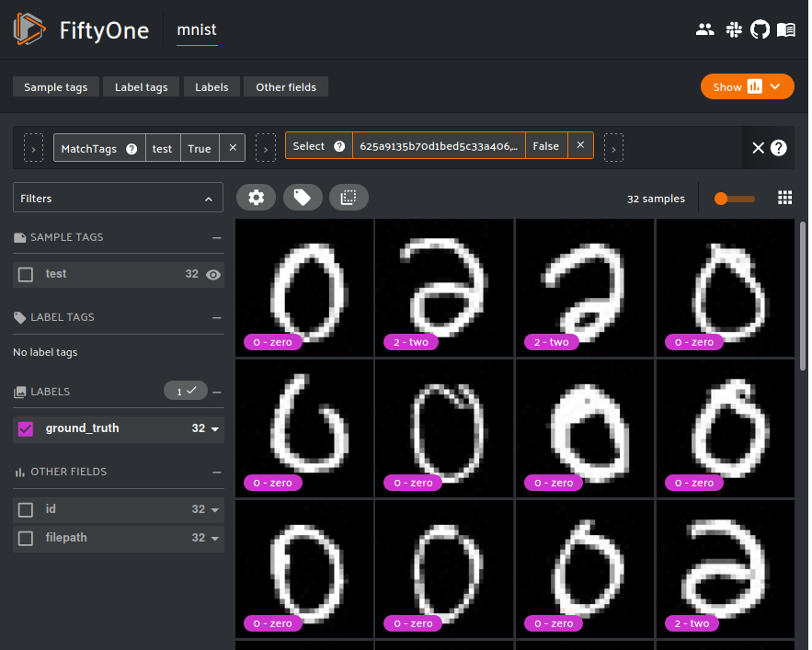Click the MatchTags help question mark
Screen dimensions: 812x650
(132, 149)
